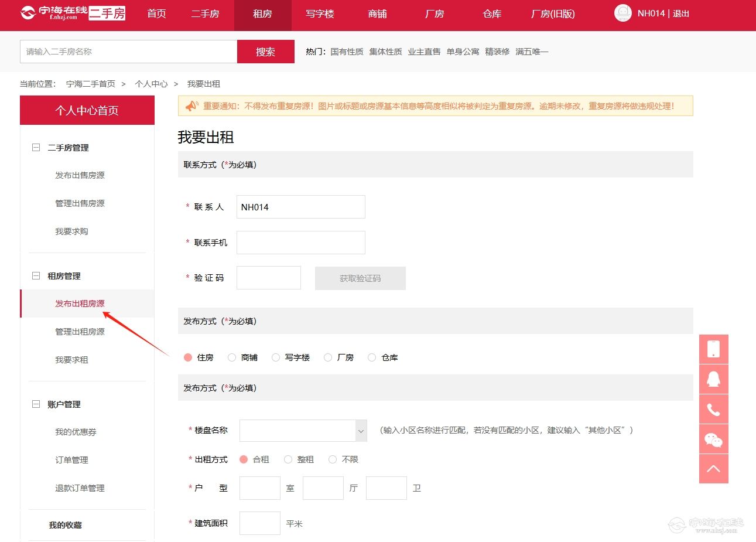Choose 整租 rental method
756x542 pixels.
coord(288,459)
